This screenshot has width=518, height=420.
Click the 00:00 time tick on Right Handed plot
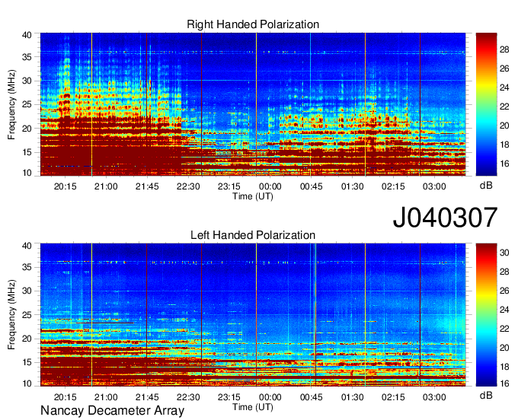pos(270,186)
